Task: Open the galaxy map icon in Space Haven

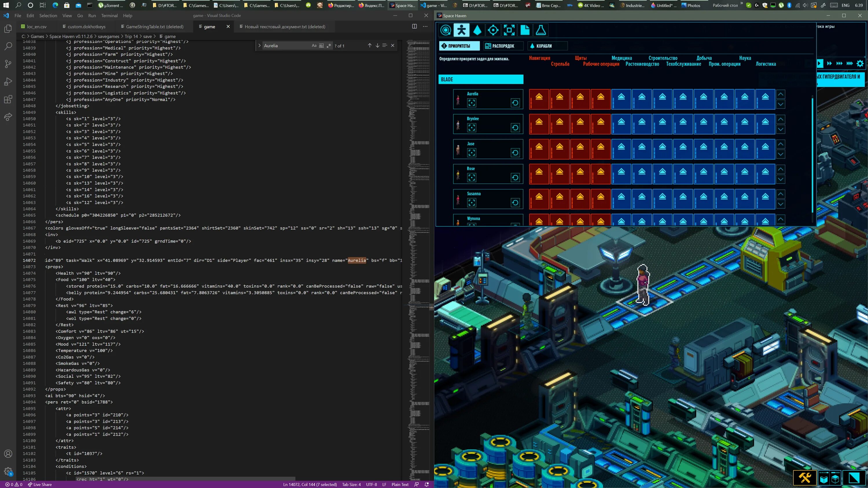Action: [x=446, y=30]
